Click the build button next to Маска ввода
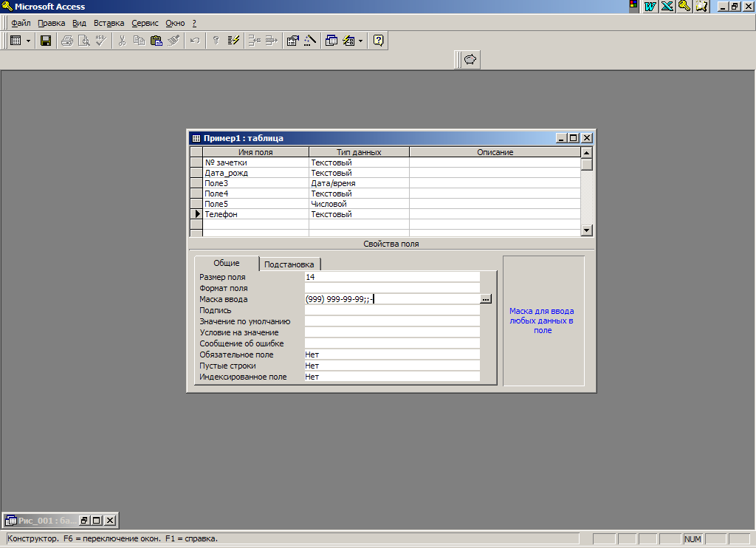Screen dimensions: 756x548 tap(486, 299)
